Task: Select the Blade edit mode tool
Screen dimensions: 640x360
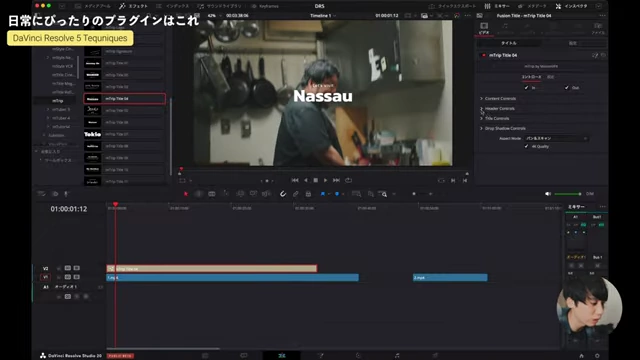Action: pos(212,194)
